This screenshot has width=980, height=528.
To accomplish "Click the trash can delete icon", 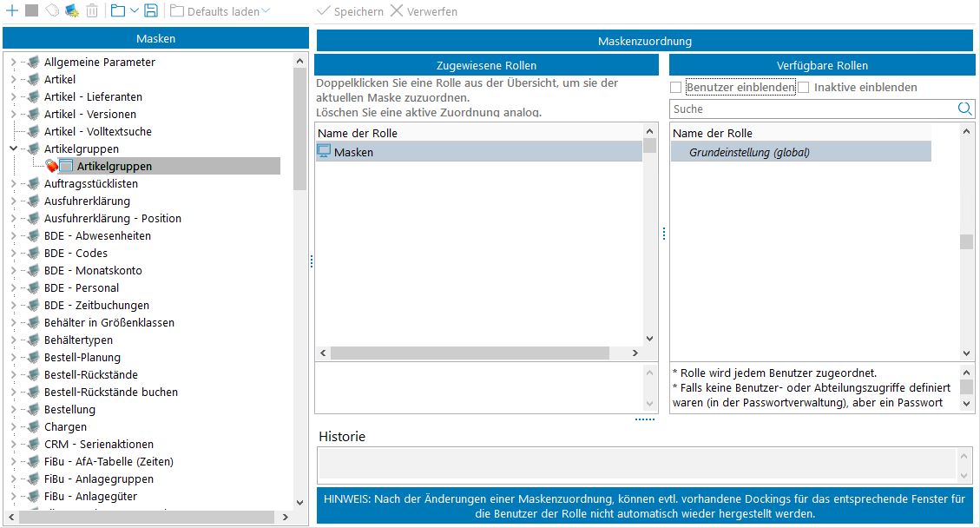I will 92,11.
